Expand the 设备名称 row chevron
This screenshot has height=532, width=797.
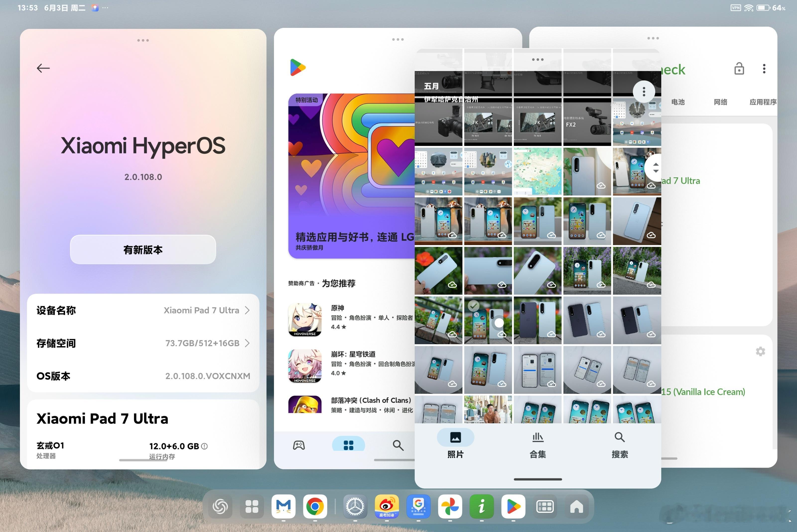click(247, 310)
